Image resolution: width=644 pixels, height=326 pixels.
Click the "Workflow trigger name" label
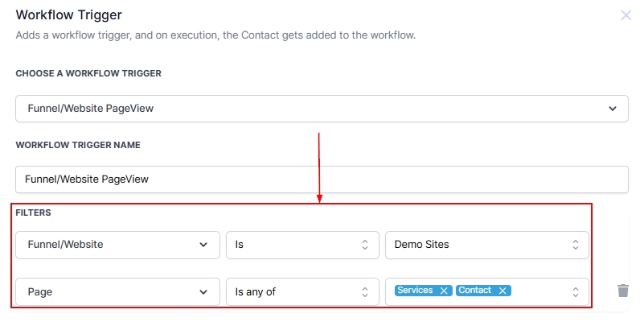(78, 145)
